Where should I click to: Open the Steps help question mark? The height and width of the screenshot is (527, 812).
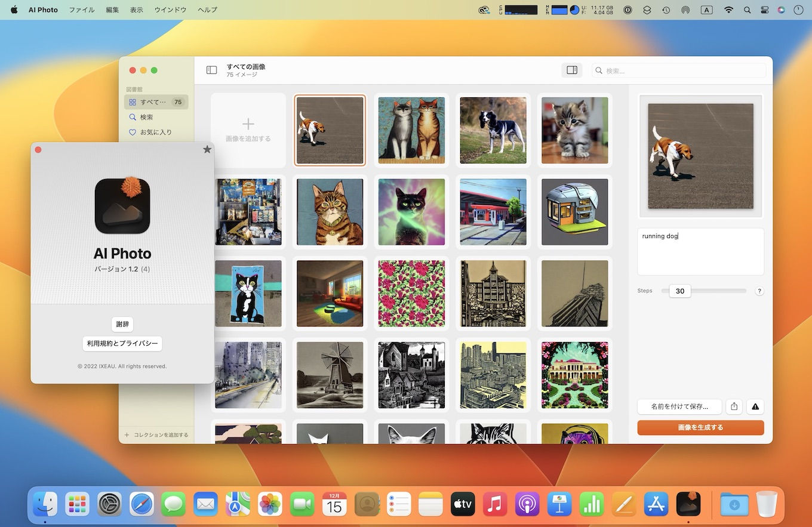759,291
